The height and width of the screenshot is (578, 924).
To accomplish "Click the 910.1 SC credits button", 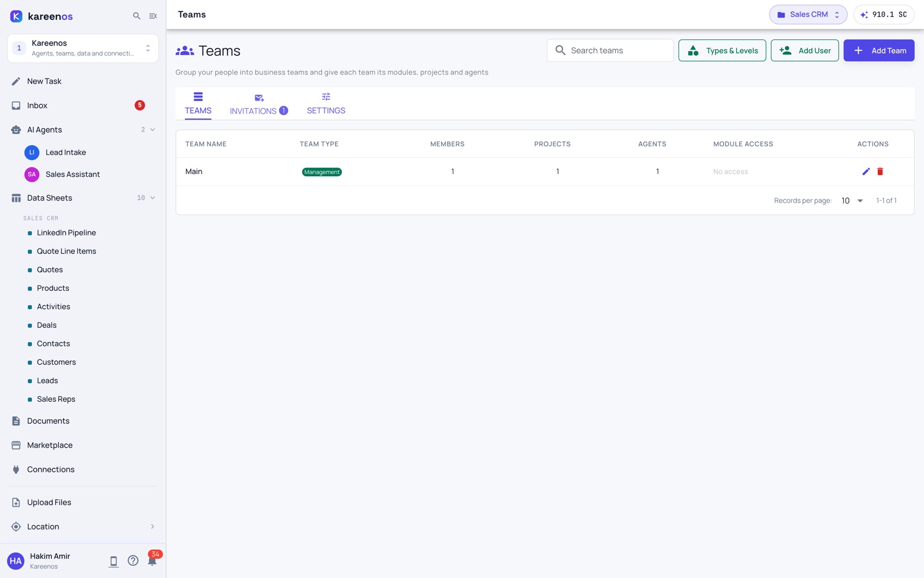I will tap(884, 15).
